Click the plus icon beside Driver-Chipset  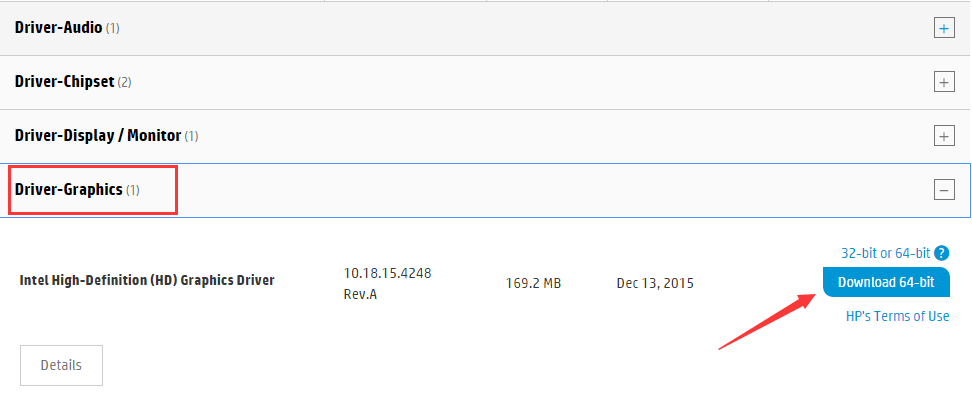(x=944, y=82)
